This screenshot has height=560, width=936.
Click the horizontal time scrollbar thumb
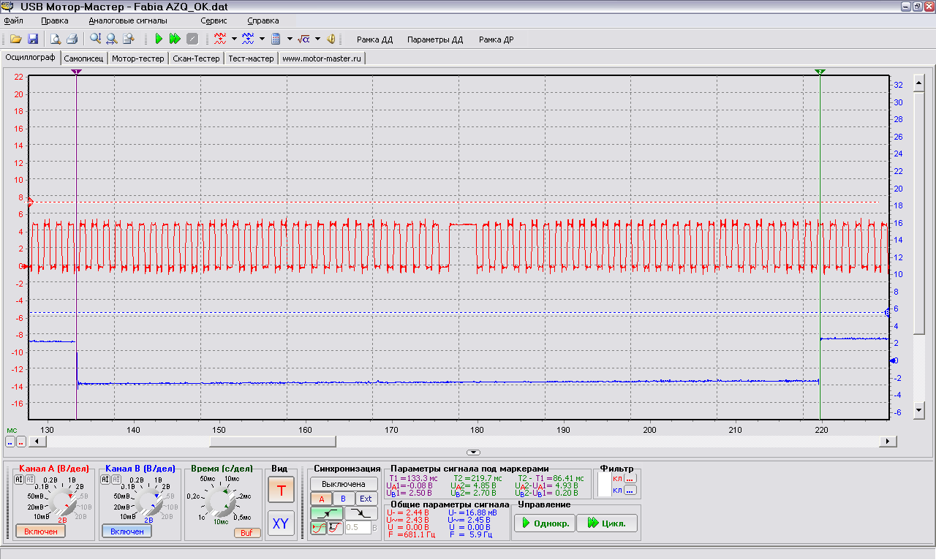[x=272, y=442]
